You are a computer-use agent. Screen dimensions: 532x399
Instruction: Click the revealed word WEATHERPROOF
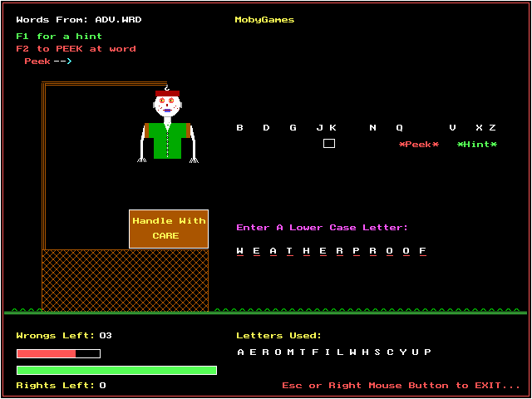[331, 251]
